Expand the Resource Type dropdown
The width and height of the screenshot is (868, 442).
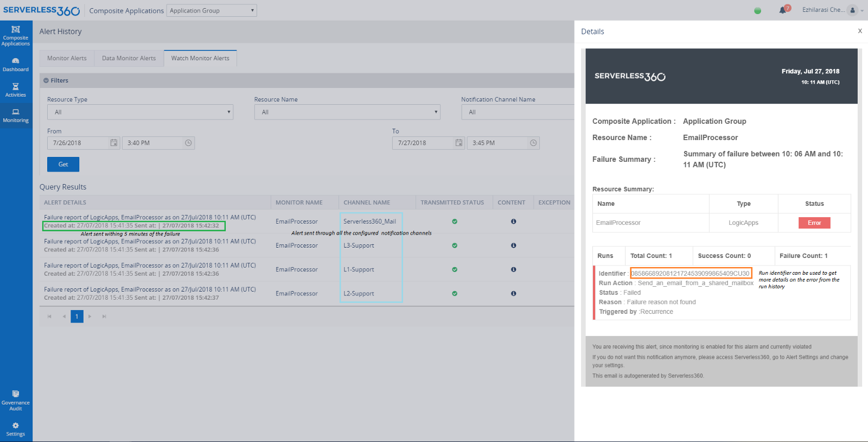(140, 112)
